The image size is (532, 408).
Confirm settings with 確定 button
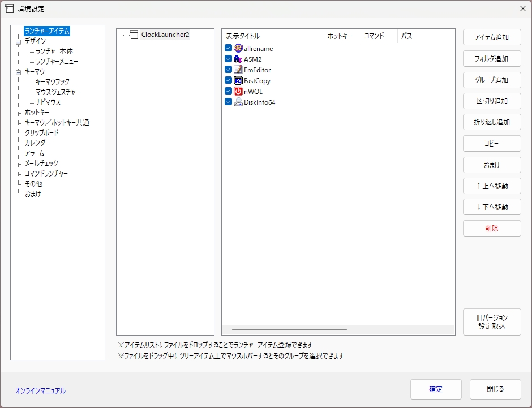436,389
